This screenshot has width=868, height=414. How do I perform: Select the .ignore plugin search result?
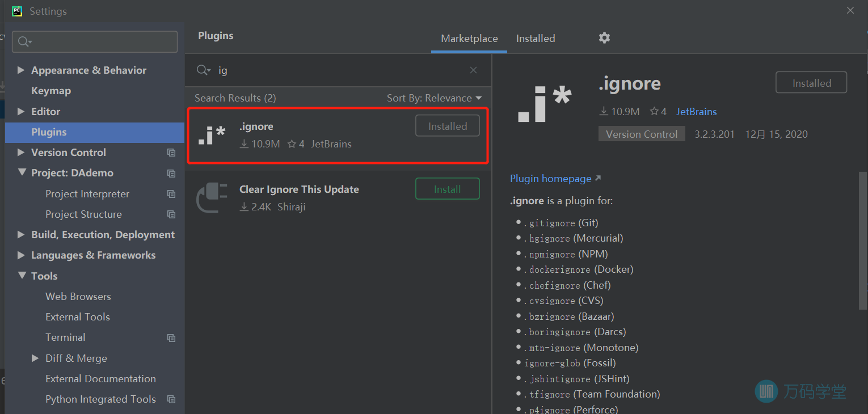338,135
